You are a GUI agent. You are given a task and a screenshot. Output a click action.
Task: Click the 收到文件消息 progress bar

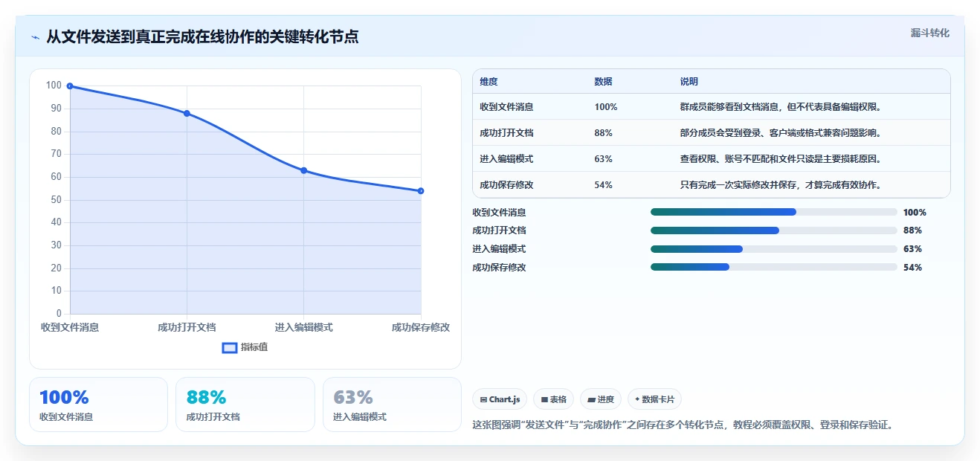tap(774, 212)
